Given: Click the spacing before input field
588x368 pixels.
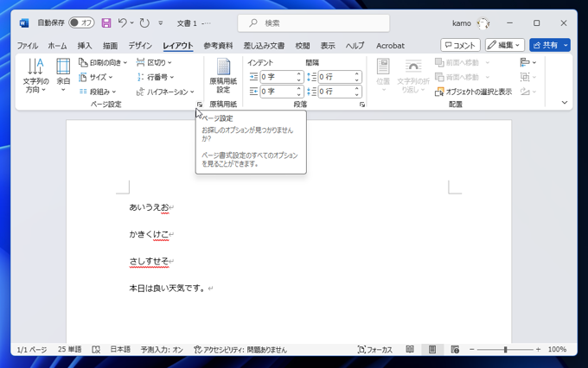Looking at the screenshot, I should (x=336, y=77).
